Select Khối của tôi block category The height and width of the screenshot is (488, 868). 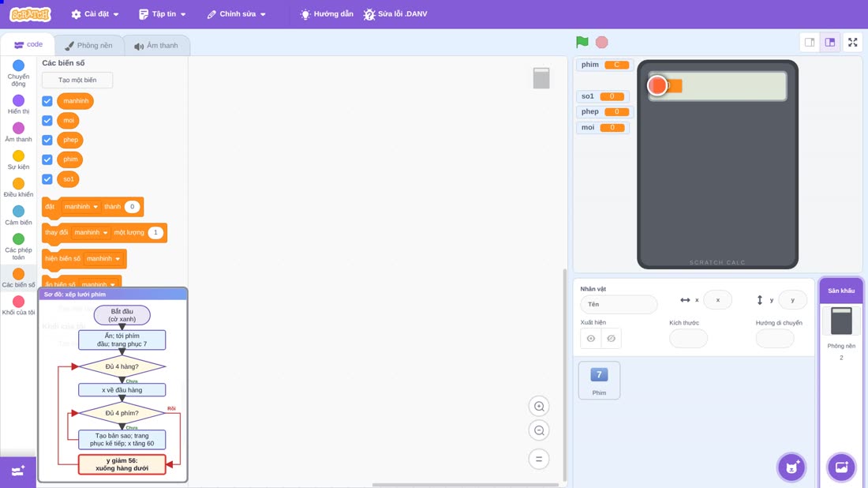18,306
